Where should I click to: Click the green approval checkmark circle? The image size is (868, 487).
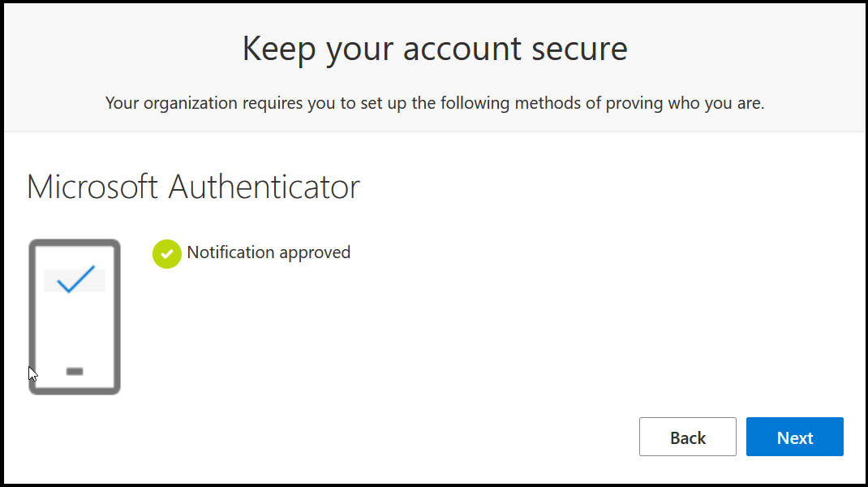click(166, 254)
